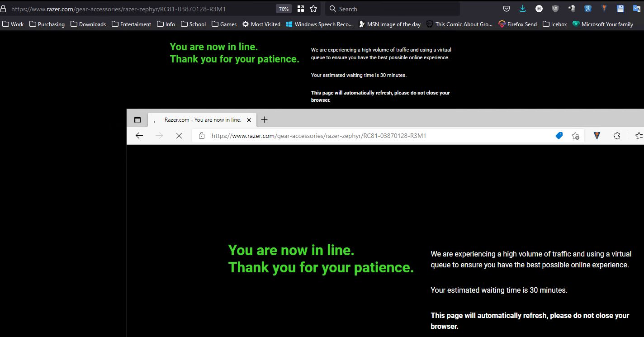
Task: Click the Firefox page 'Thank you for your patience.' heading
Action: [x=234, y=59]
